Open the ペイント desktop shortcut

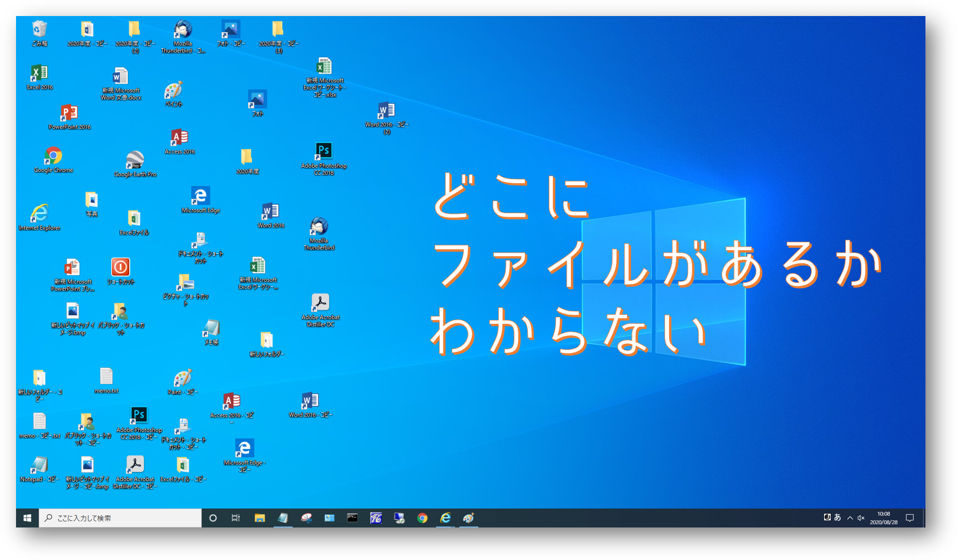pos(173,94)
